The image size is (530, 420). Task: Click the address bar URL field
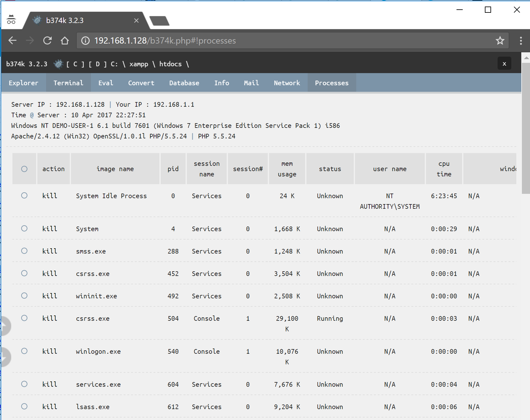coord(280,41)
